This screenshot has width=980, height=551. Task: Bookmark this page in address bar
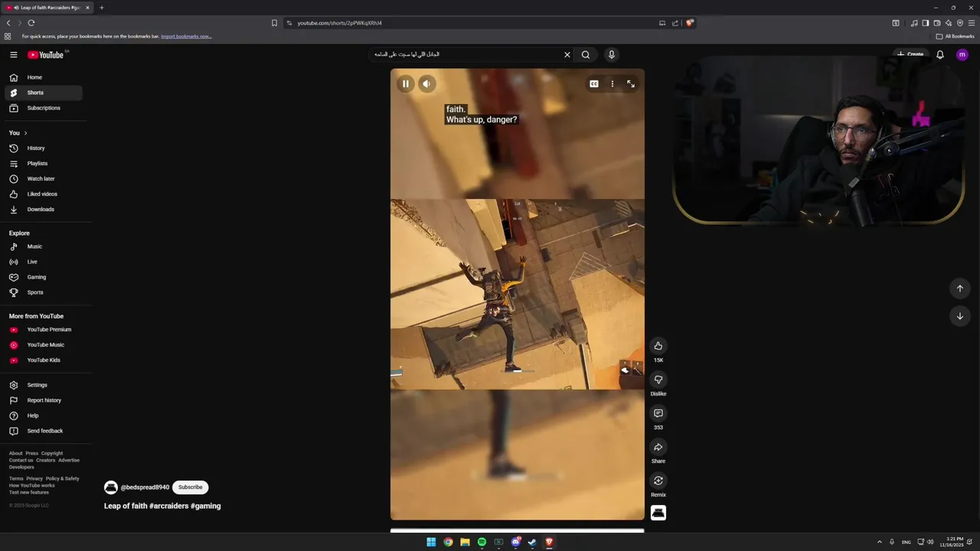click(x=274, y=23)
